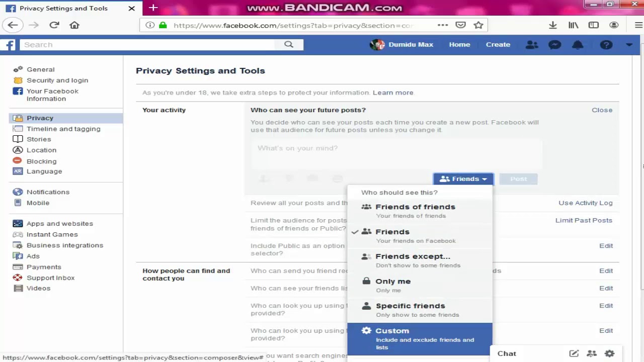The width and height of the screenshot is (644, 362).
Task: Open Ads settings
Action: tap(33, 256)
